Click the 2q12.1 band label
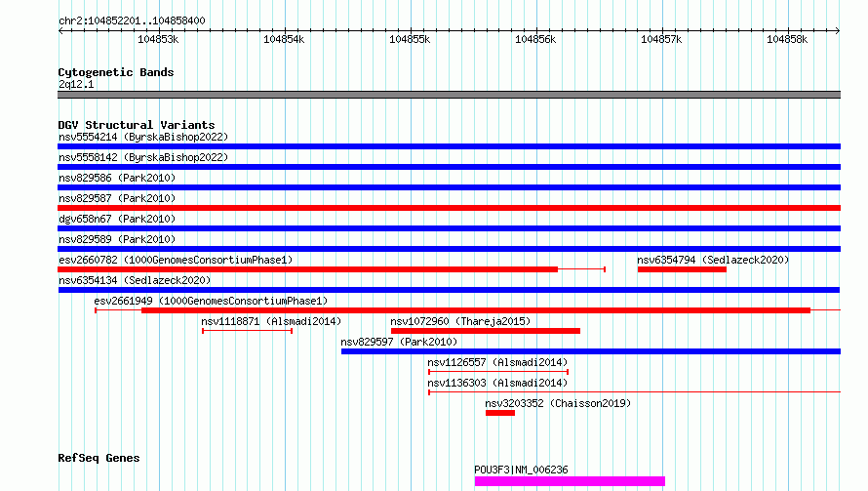The width and height of the screenshot is (868, 491). pos(76,84)
